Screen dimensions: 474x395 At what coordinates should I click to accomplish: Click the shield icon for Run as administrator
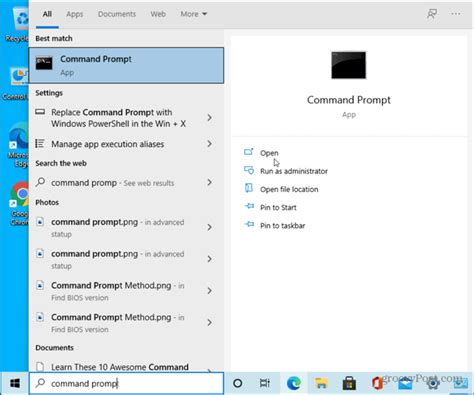click(249, 170)
